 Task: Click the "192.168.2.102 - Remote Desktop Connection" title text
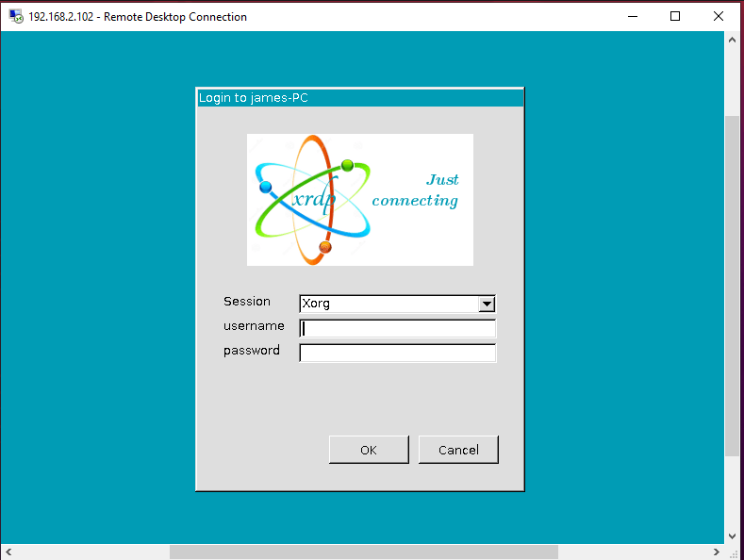[x=138, y=17]
